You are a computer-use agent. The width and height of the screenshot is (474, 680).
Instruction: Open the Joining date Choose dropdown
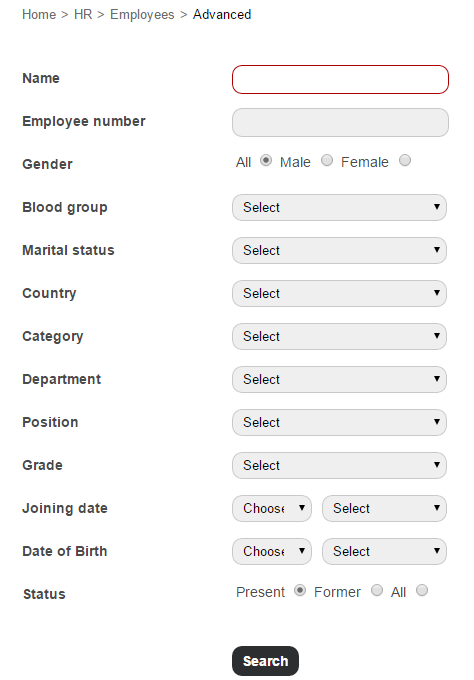coord(271,508)
